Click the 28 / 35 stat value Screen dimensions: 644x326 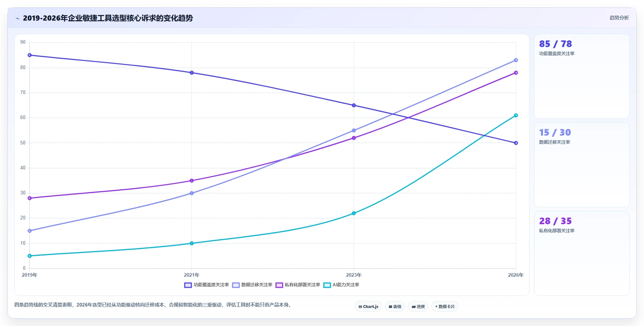pyautogui.click(x=555, y=221)
